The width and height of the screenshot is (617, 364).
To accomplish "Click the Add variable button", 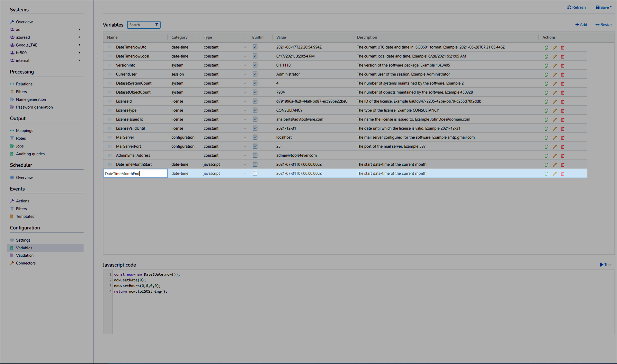I will 581,25.
